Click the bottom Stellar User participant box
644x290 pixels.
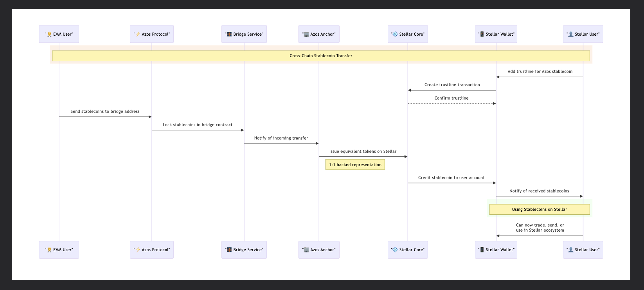point(583,250)
